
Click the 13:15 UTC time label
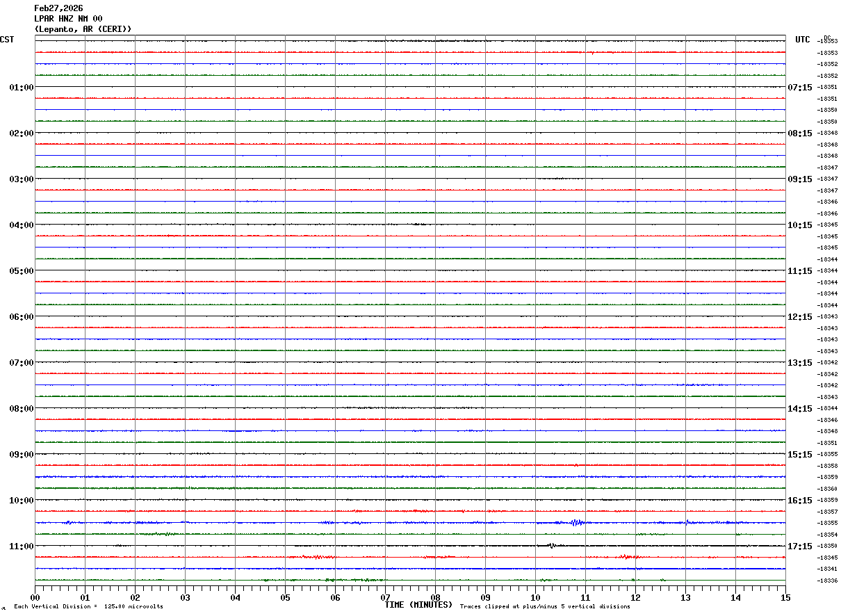point(799,363)
